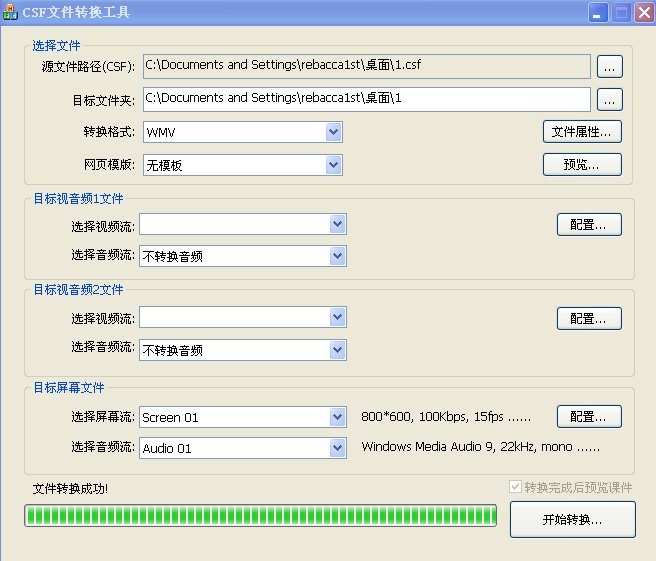Expand video stream dropdown in 目标视音频2文件
The height and width of the screenshot is (561, 656).
[338, 317]
